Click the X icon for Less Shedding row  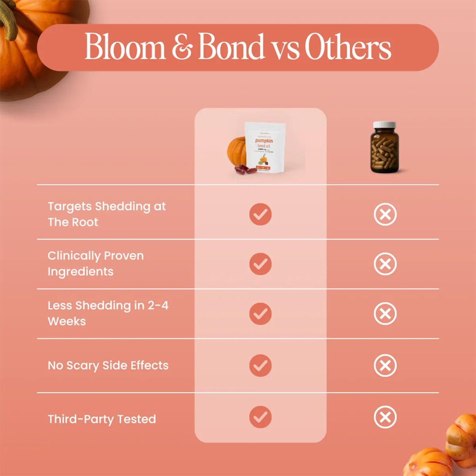tap(385, 314)
